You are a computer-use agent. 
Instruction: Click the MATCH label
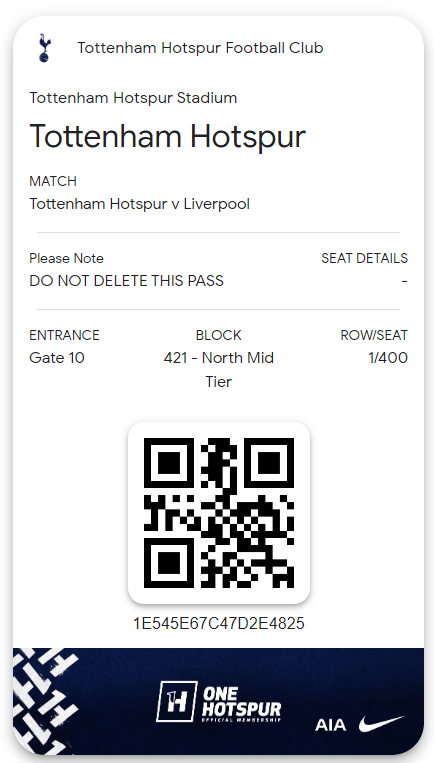[x=53, y=181]
